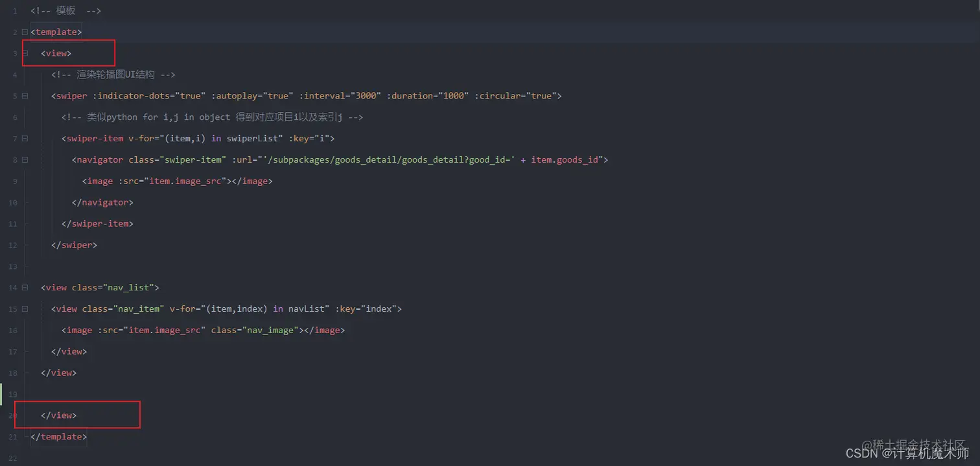Click the </view> closing tag on line 18
980x466 pixels.
pos(59,373)
